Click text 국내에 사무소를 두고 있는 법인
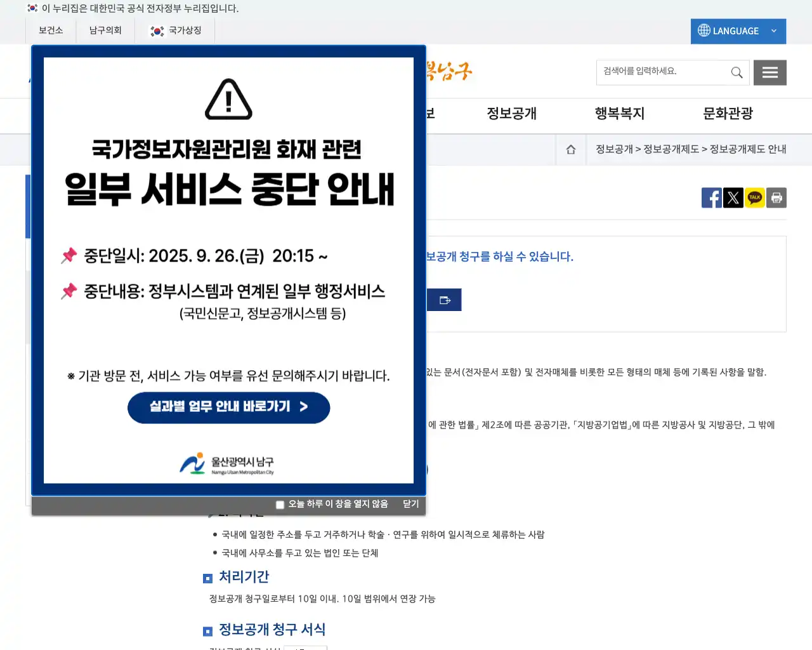 point(300,553)
